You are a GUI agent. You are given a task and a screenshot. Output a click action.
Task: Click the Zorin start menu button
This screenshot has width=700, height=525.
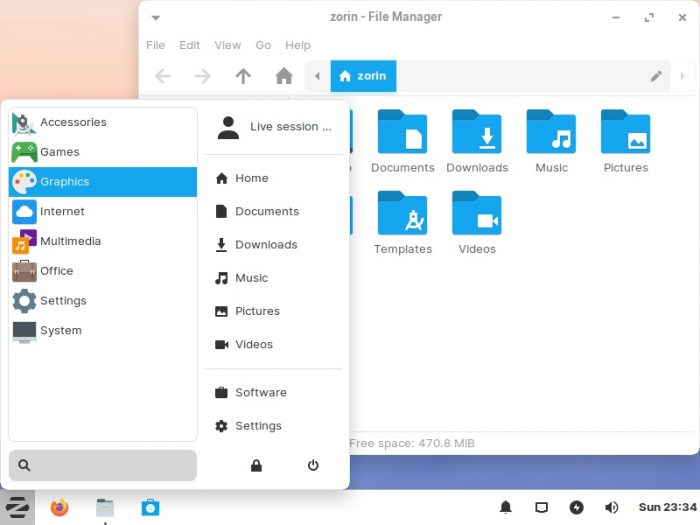17,507
